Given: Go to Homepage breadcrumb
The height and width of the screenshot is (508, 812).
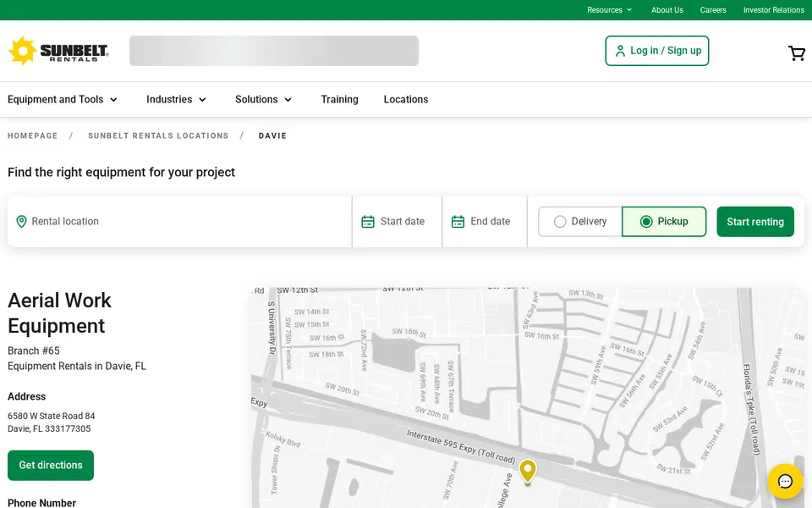Looking at the screenshot, I should [x=33, y=135].
